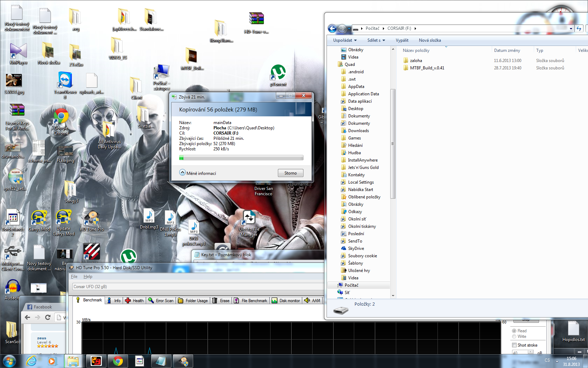Open the Borderlands 2 desktop shortcut
588x368 pixels.
[13, 223]
